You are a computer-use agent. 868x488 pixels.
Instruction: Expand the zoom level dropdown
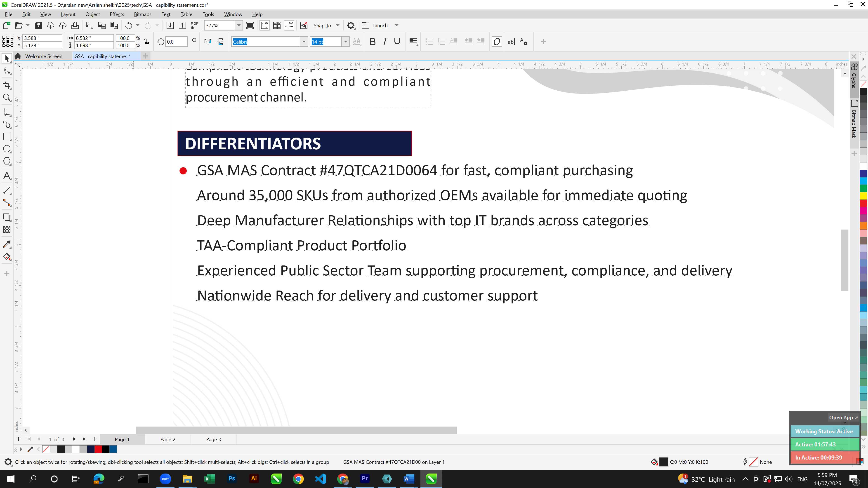239,25
